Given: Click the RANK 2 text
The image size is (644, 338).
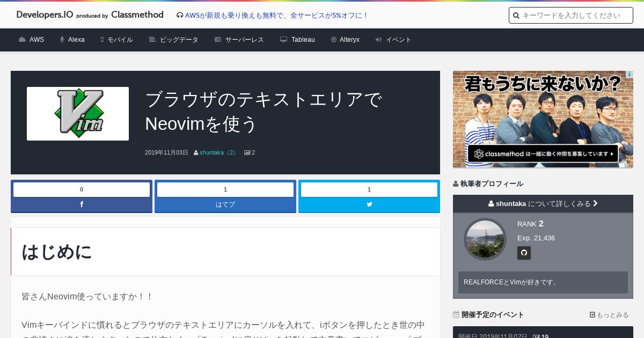Looking at the screenshot, I should pos(530,224).
